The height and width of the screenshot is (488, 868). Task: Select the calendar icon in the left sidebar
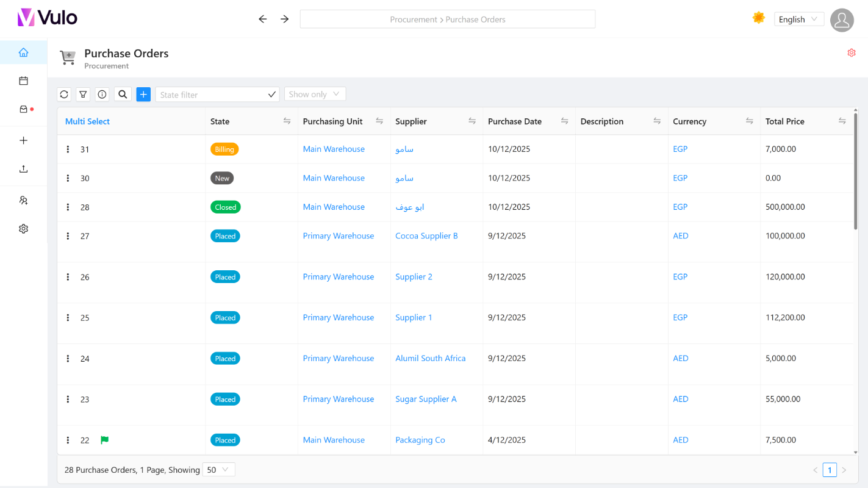click(x=23, y=80)
